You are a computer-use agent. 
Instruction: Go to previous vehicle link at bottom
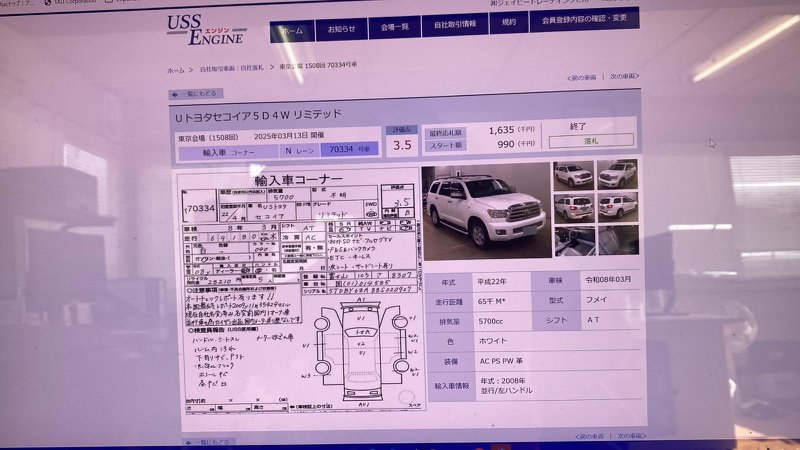click(x=589, y=437)
